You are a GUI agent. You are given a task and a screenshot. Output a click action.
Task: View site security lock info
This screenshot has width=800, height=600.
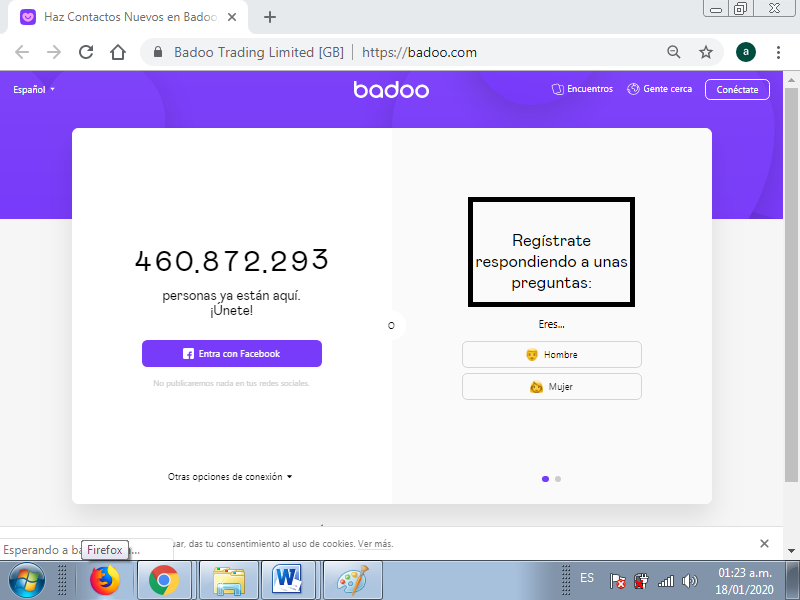[x=158, y=52]
